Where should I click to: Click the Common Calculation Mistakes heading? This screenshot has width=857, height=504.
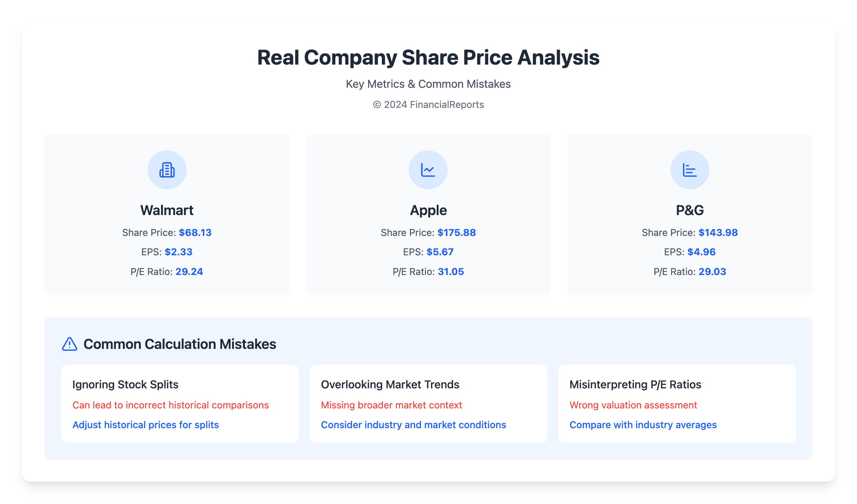pos(180,344)
